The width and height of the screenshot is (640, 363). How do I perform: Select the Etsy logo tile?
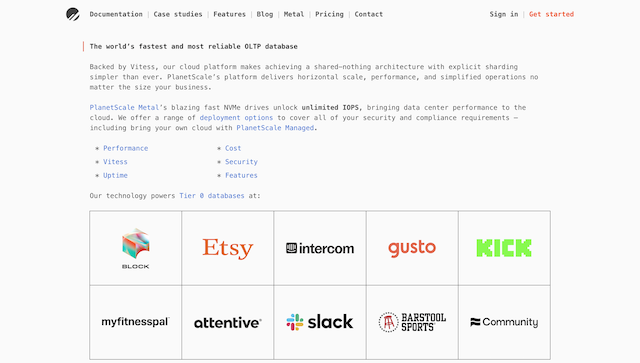pyautogui.click(x=228, y=248)
